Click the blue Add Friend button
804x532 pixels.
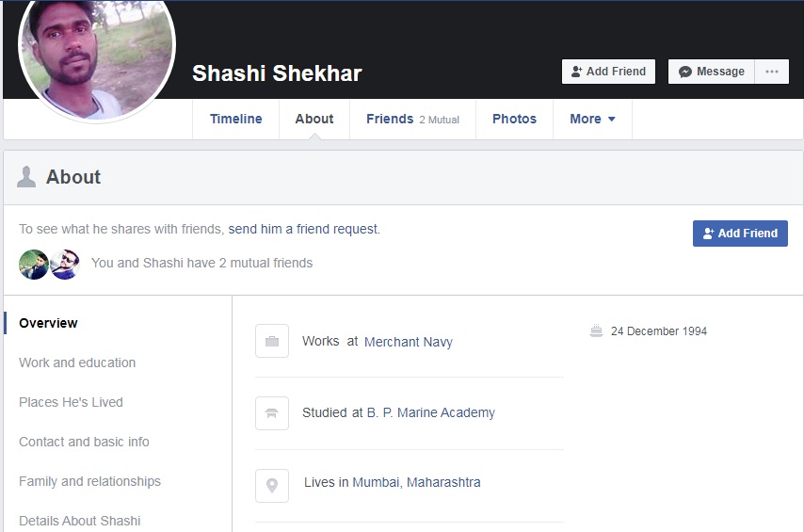pos(740,234)
